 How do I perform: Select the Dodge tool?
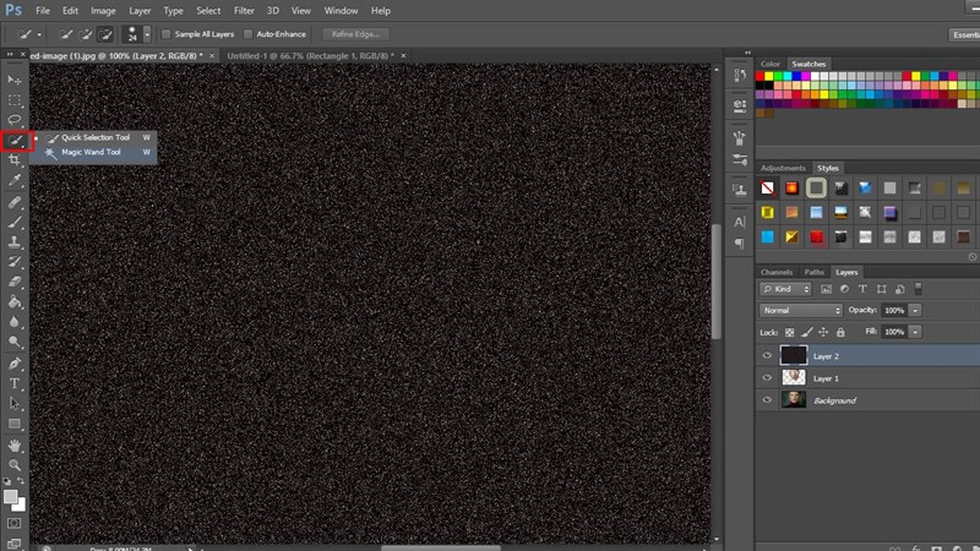click(x=14, y=342)
